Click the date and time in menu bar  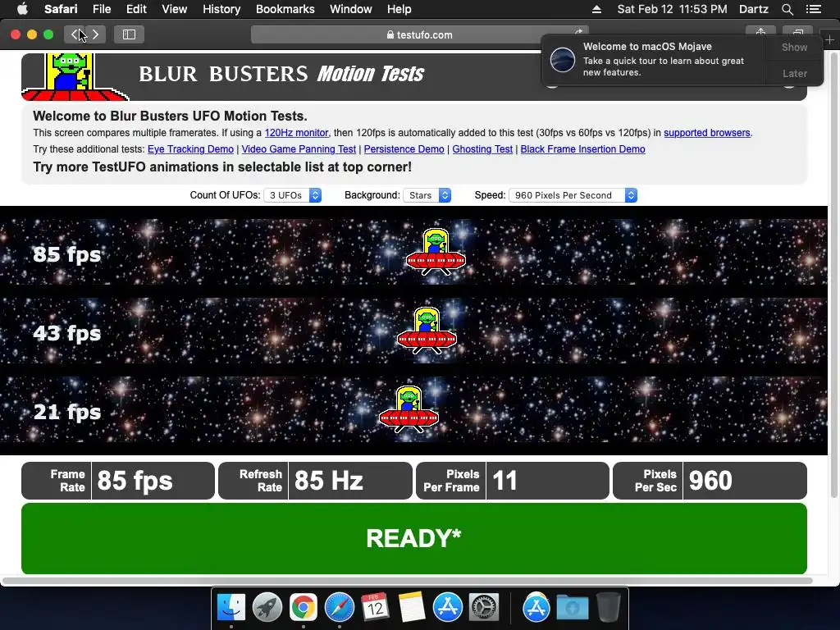pyautogui.click(x=672, y=9)
